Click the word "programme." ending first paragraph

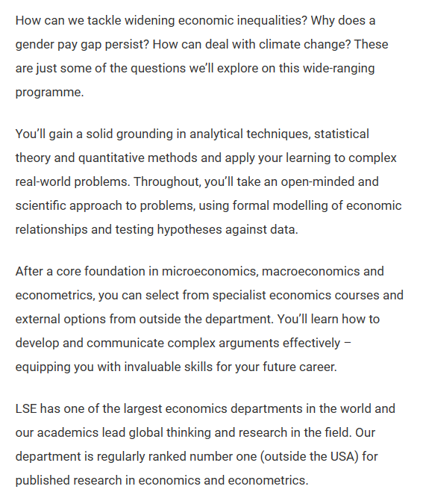point(49,93)
